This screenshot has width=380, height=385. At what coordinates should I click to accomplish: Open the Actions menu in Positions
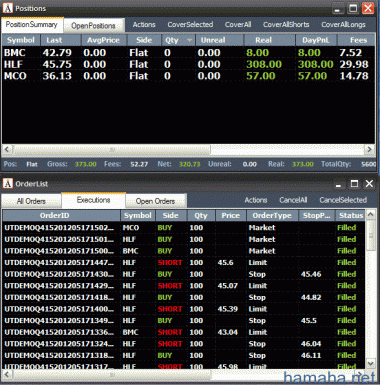[144, 25]
